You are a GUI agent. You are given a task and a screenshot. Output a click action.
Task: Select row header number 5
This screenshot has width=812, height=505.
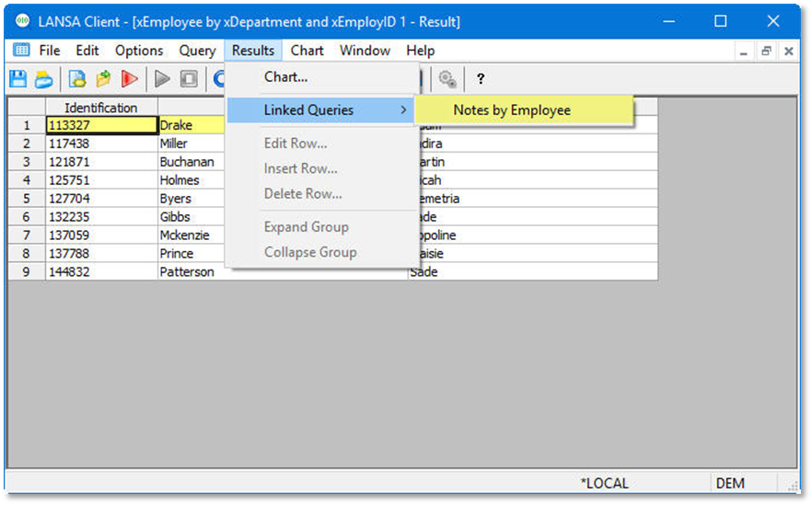click(x=27, y=199)
